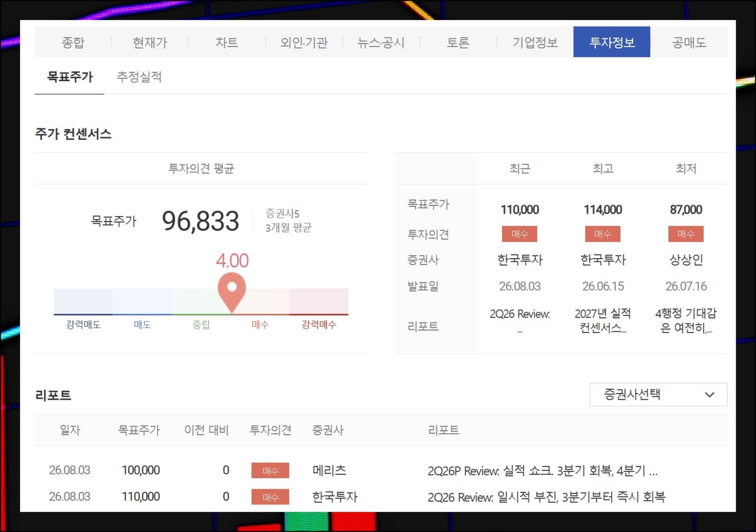This screenshot has height=532, width=756.
Task: Open the 2027년 실적 컨센서스 report link
Action: pyautogui.click(x=603, y=320)
